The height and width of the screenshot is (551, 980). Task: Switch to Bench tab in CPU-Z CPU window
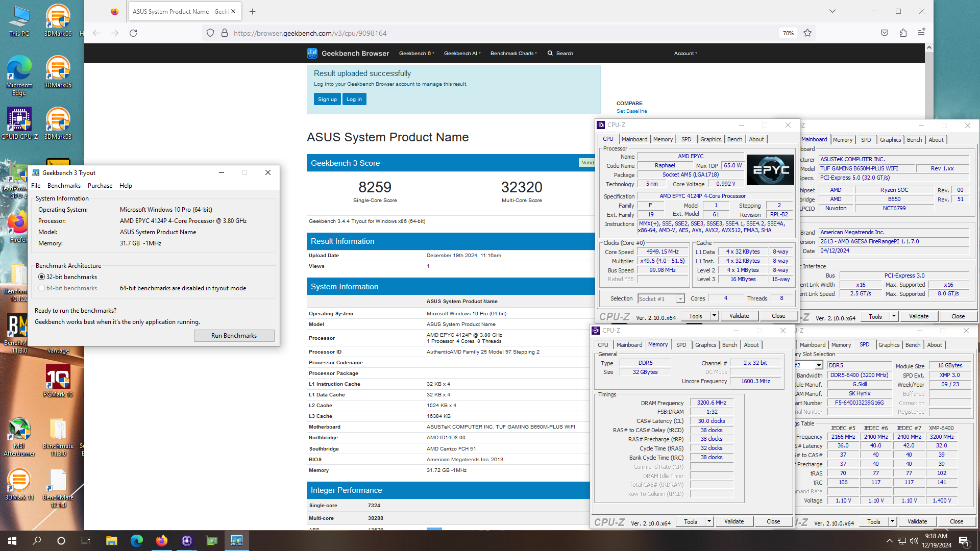(x=734, y=139)
